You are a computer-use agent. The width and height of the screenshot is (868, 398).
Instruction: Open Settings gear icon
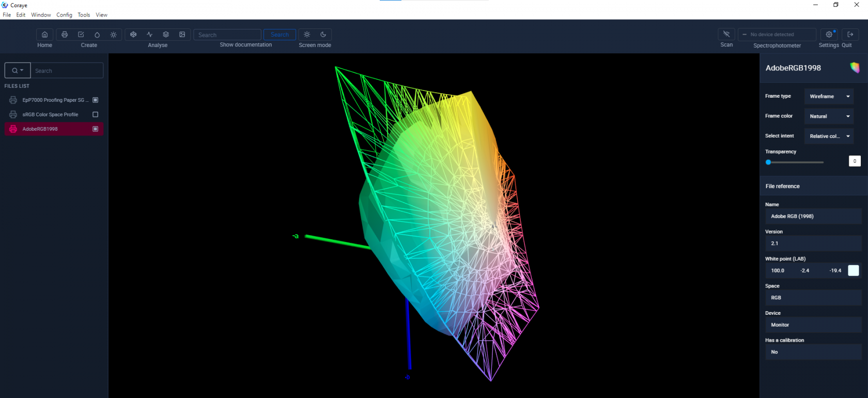[x=829, y=34]
